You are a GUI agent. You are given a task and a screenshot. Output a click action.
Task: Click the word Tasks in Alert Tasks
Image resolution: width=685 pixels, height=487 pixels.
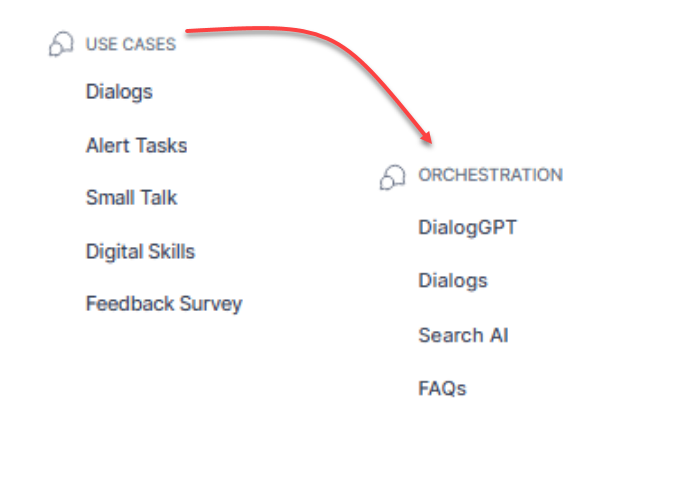162,145
